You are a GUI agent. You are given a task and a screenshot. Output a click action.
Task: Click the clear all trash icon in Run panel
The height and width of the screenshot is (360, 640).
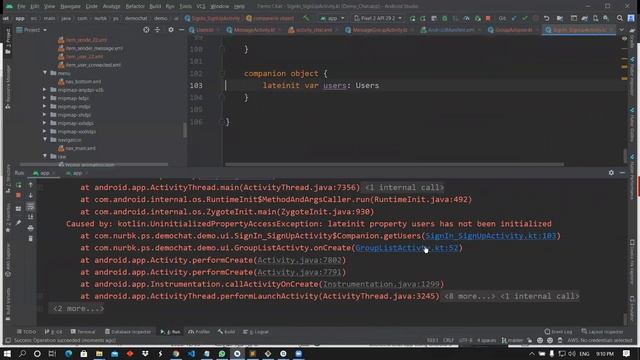pyautogui.click(x=31, y=239)
